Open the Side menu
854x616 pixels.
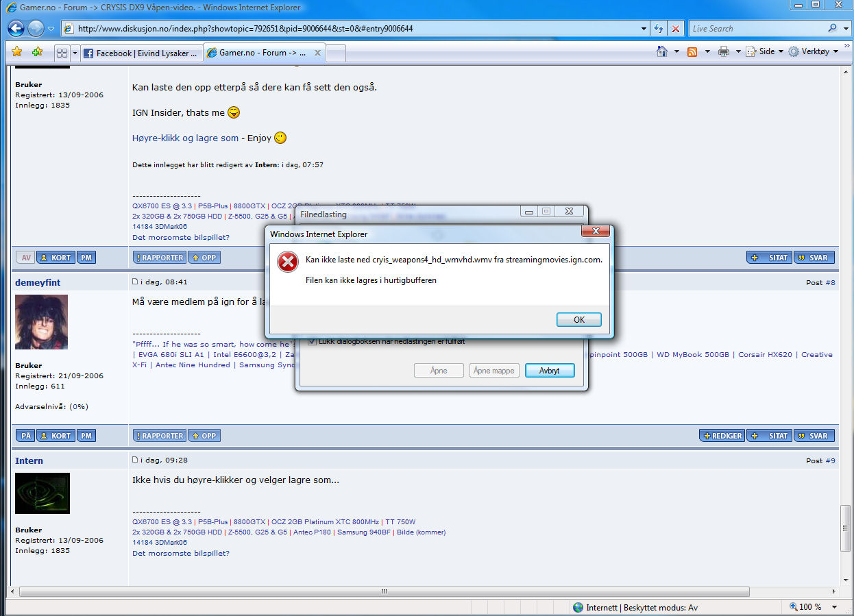pyautogui.click(x=764, y=51)
